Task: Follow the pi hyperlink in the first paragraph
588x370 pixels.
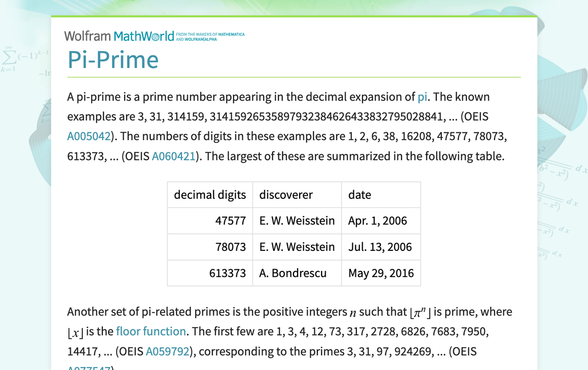Action: 422,97
